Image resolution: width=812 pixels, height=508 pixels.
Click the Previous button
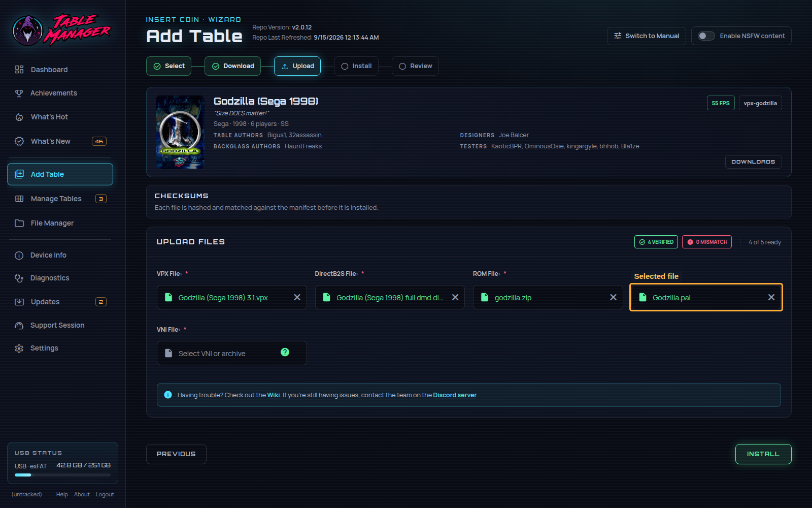tap(176, 454)
